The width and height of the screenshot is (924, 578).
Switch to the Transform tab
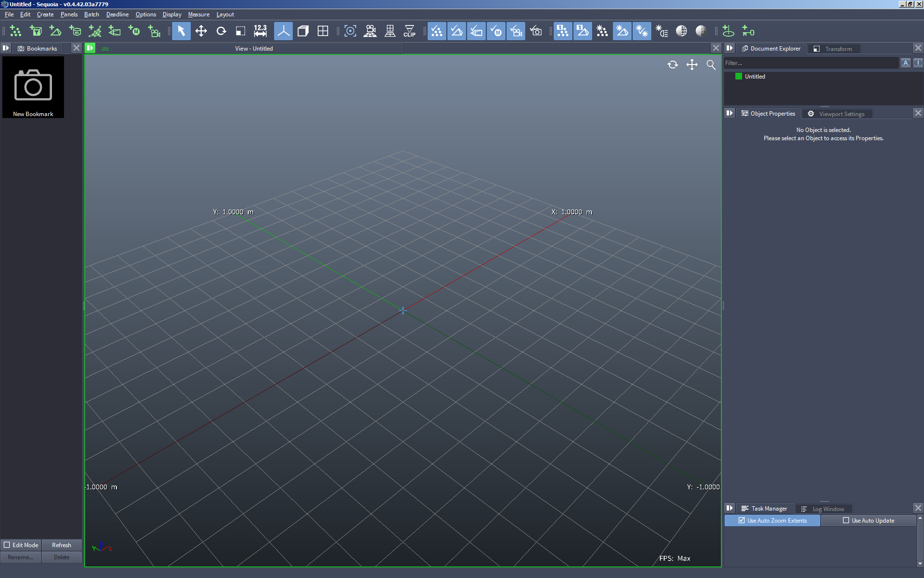[833, 49]
